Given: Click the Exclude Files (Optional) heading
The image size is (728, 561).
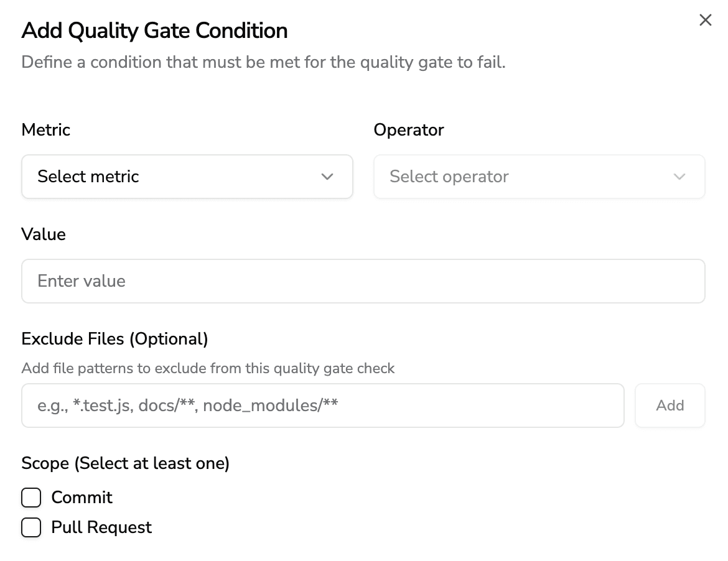Looking at the screenshot, I should [114, 339].
